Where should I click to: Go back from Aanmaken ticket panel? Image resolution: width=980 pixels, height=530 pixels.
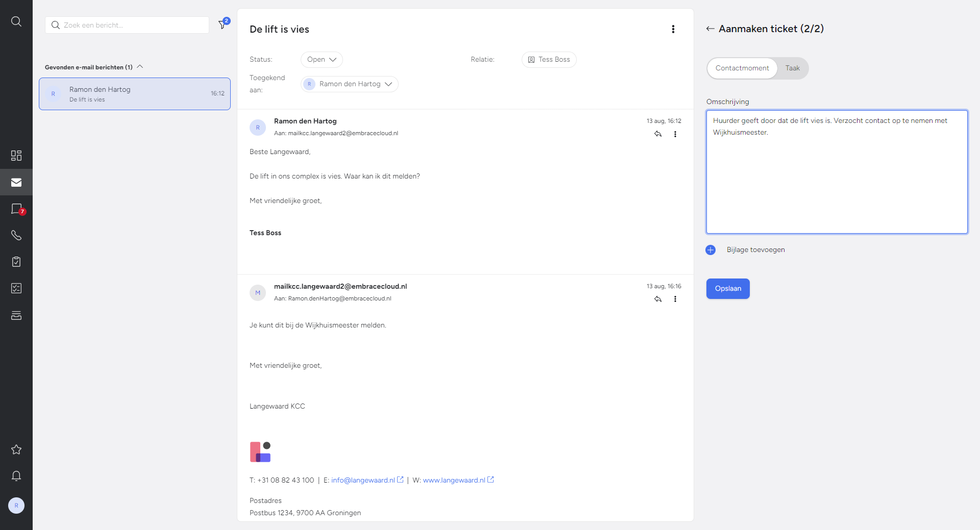point(710,29)
